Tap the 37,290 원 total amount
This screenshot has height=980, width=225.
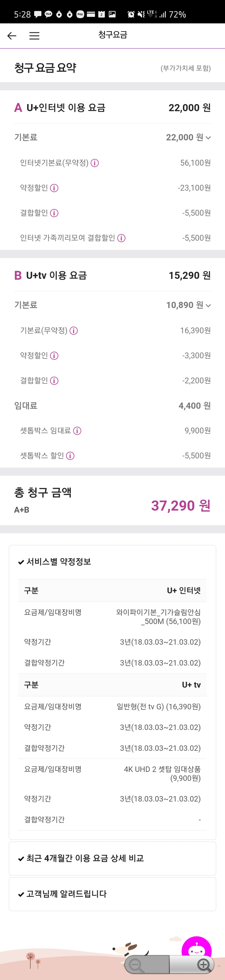click(181, 506)
